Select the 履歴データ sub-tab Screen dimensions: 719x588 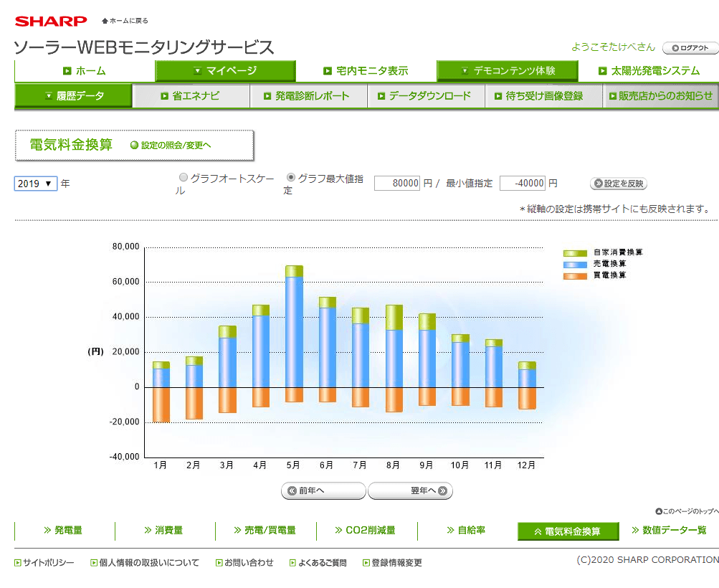coord(73,96)
